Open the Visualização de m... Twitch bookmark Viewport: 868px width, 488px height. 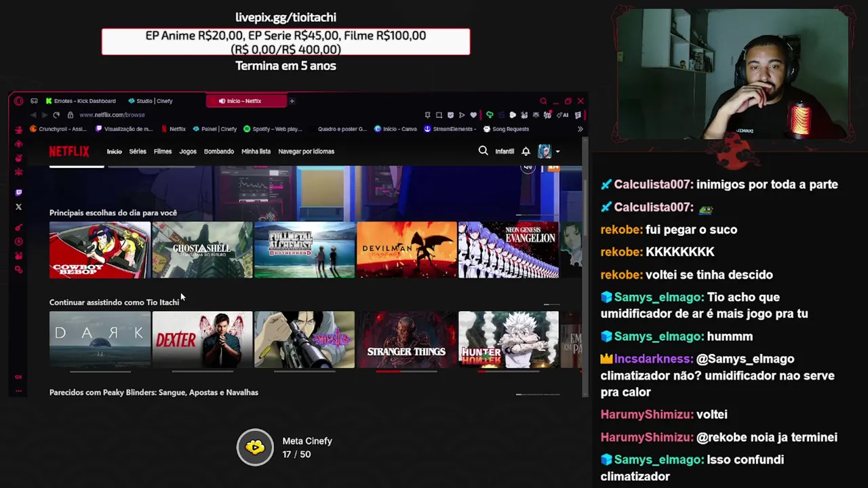pyautogui.click(x=124, y=129)
